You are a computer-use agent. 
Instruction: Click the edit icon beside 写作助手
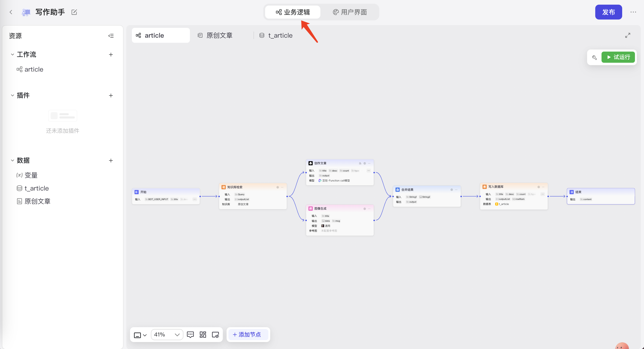(74, 12)
